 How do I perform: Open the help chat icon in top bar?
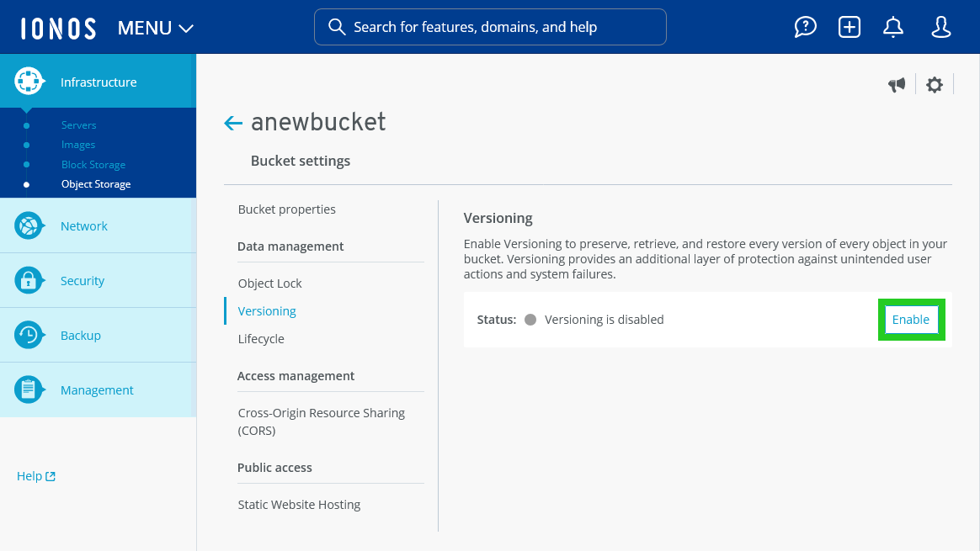[x=805, y=26]
